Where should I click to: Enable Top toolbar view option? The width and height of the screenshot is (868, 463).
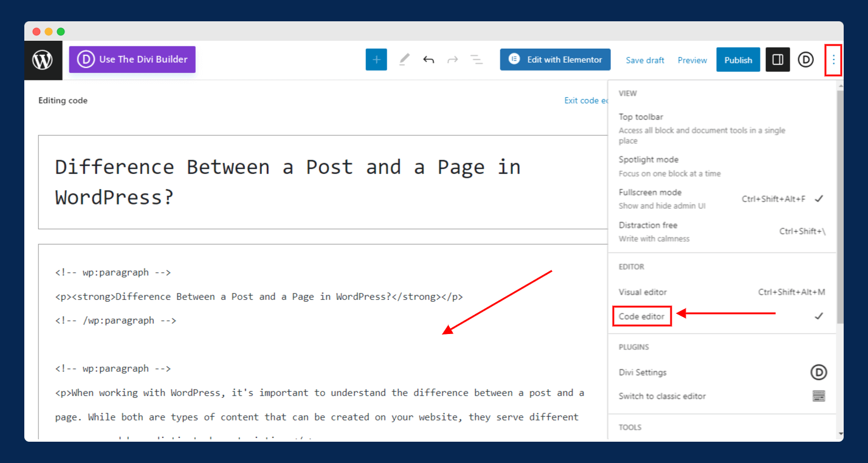641,117
